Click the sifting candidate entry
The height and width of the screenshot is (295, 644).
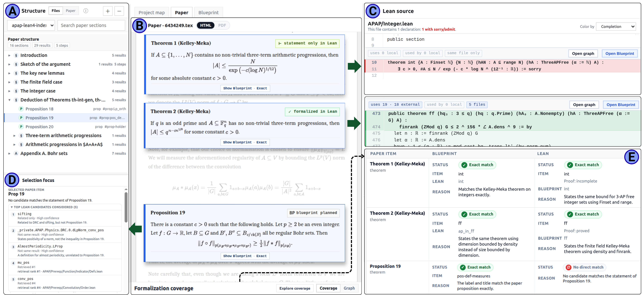[x=65, y=218]
